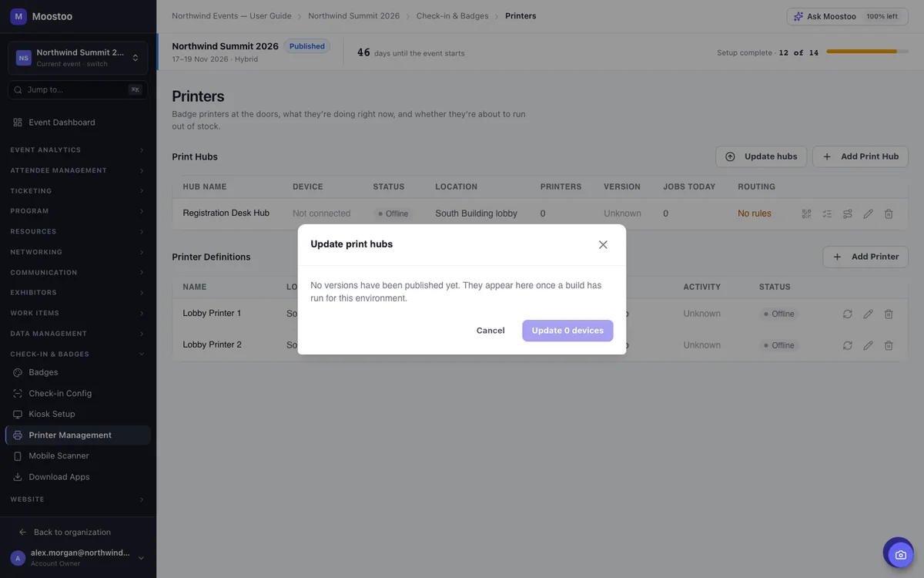Collapse the Check-in & Badges section
This screenshot has height=578, width=924.
78,354
